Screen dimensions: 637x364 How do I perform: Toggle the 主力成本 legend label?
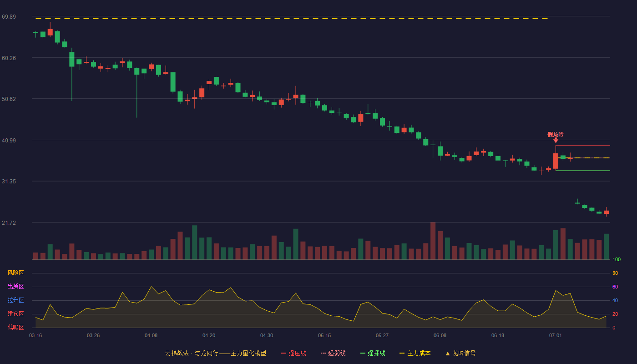point(419,353)
